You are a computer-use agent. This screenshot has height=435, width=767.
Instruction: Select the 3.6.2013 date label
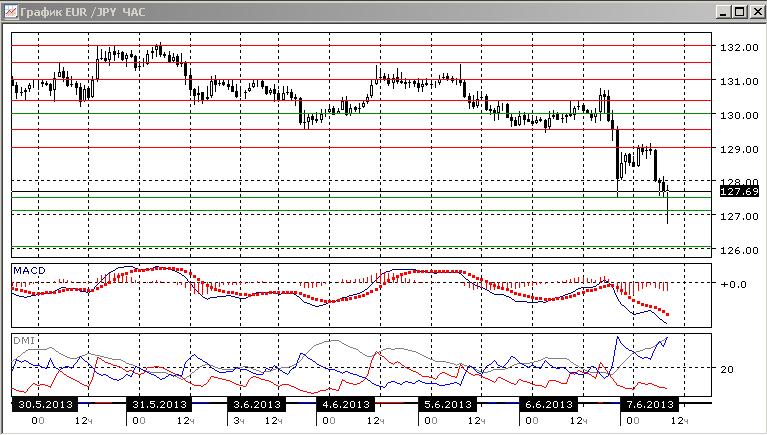(x=257, y=405)
